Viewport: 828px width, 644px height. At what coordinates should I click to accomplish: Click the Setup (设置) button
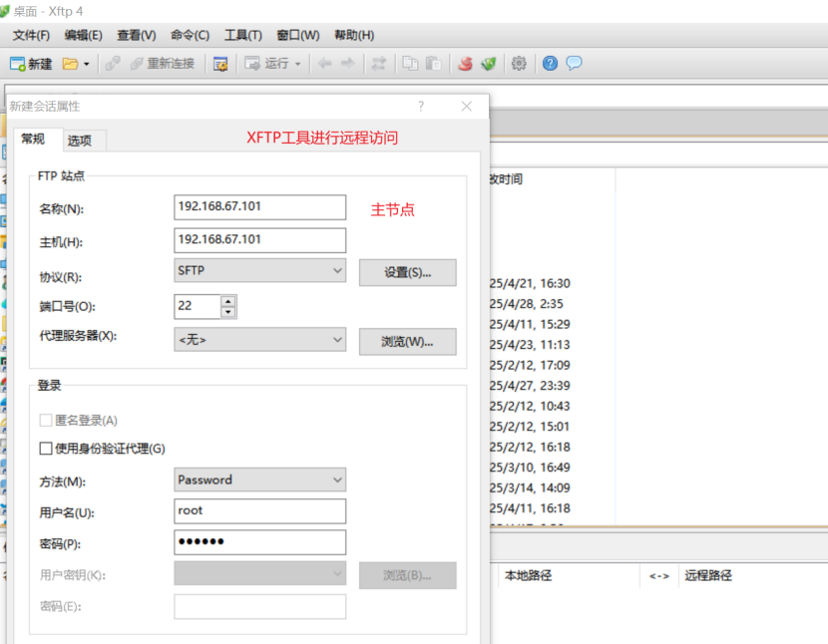[408, 272]
